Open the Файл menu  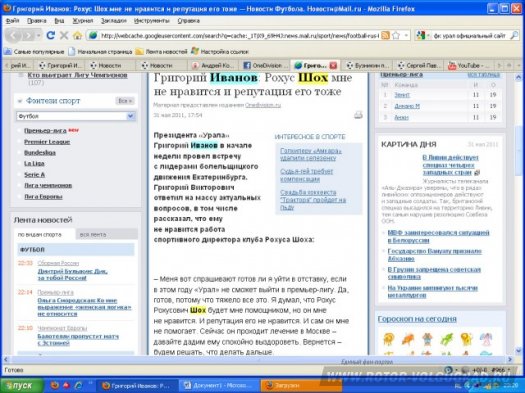click(x=12, y=21)
